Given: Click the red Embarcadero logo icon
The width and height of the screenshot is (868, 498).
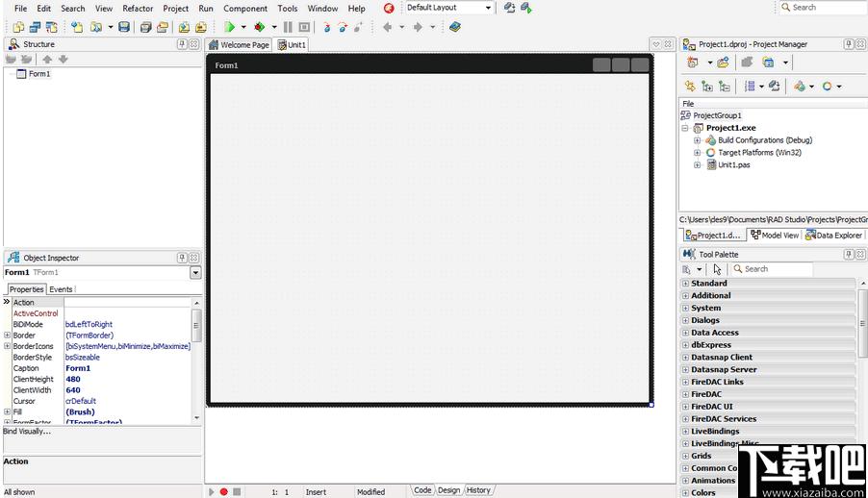Looking at the screenshot, I should click(x=389, y=9).
